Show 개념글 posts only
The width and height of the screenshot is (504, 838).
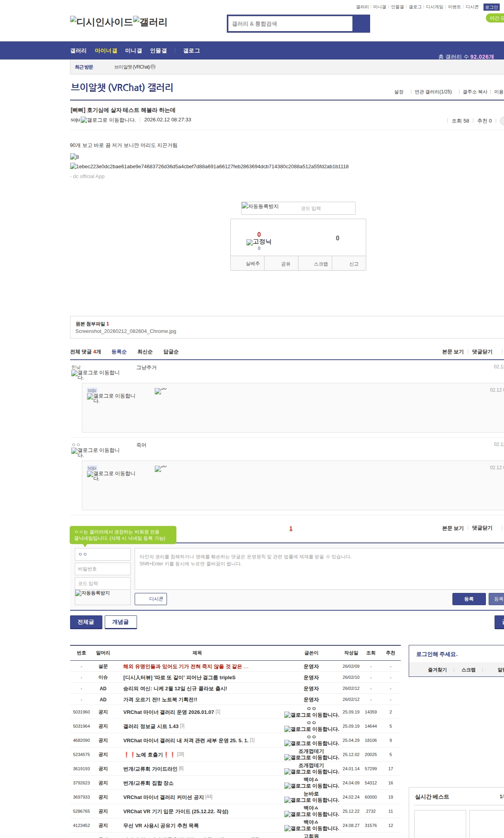coord(120,622)
